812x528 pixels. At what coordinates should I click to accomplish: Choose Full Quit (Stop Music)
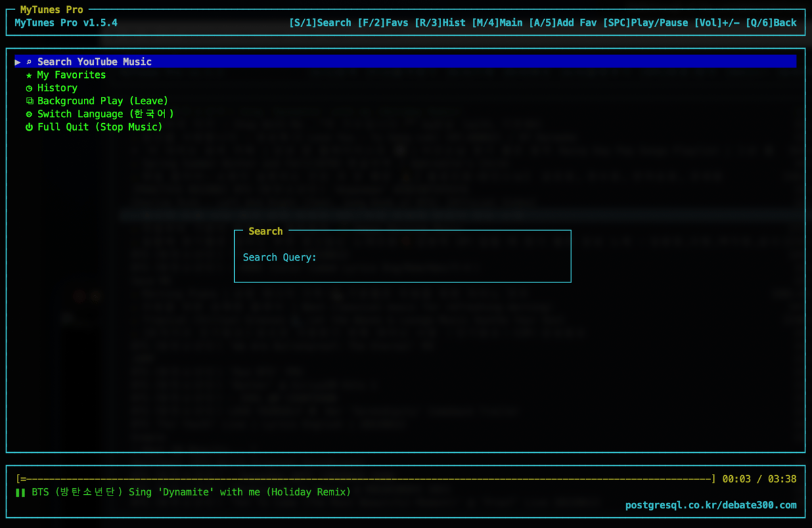[99, 127]
